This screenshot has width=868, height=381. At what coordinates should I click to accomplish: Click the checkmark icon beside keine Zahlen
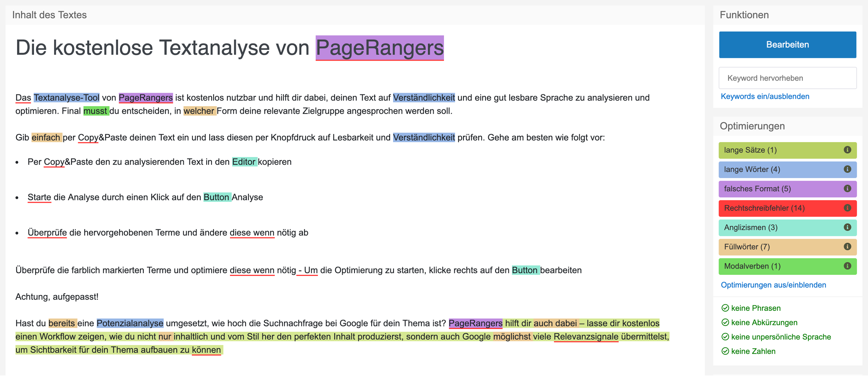(x=725, y=351)
